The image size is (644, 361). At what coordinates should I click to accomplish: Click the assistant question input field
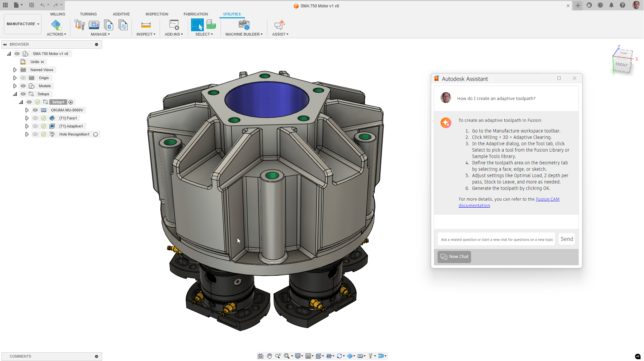(x=496, y=240)
